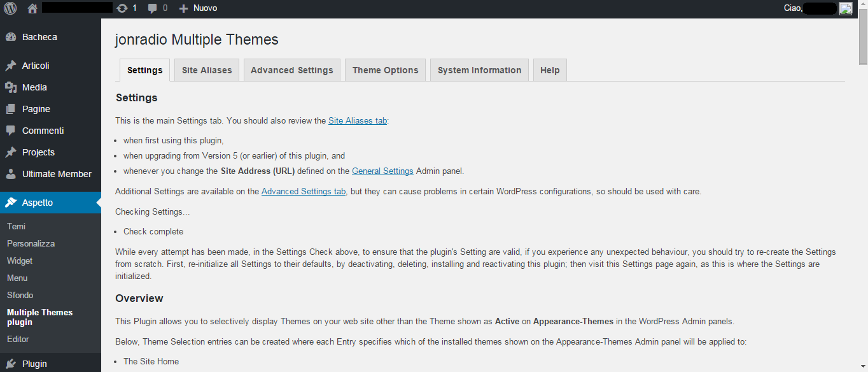Click the scrollbar up arrow

pyautogui.click(x=863, y=5)
